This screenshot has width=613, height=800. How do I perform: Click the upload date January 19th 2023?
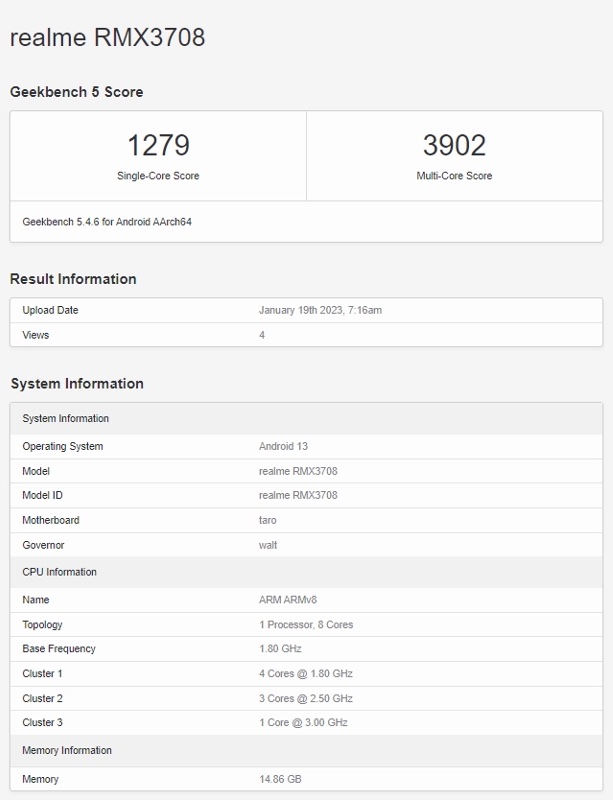pyautogui.click(x=320, y=310)
